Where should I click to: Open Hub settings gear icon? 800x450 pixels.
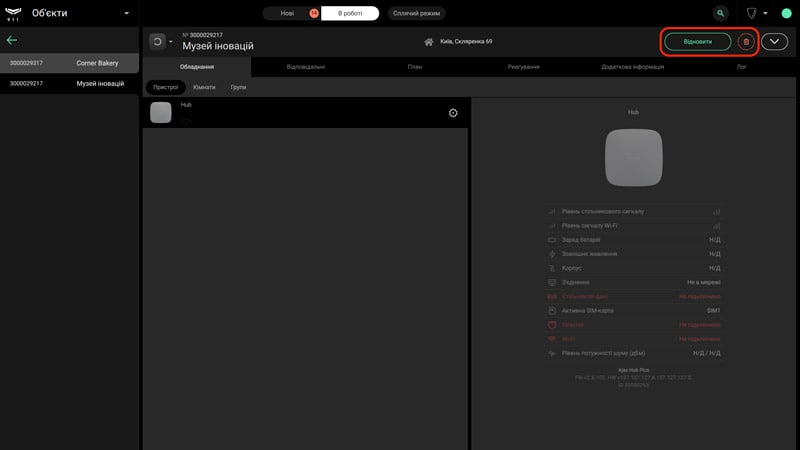pyautogui.click(x=453, y=113)
